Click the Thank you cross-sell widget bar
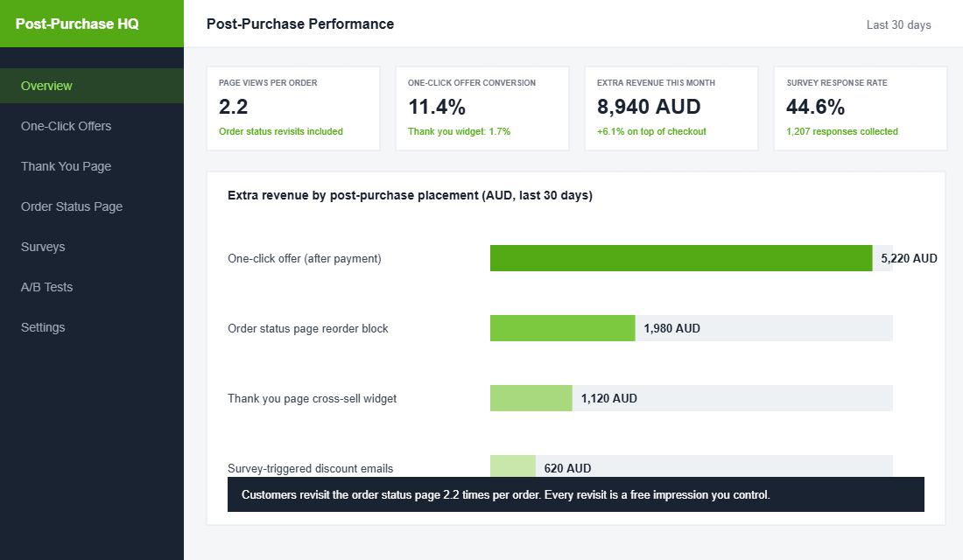Screen dimensions: 963x560 click(x=531, y=398)
